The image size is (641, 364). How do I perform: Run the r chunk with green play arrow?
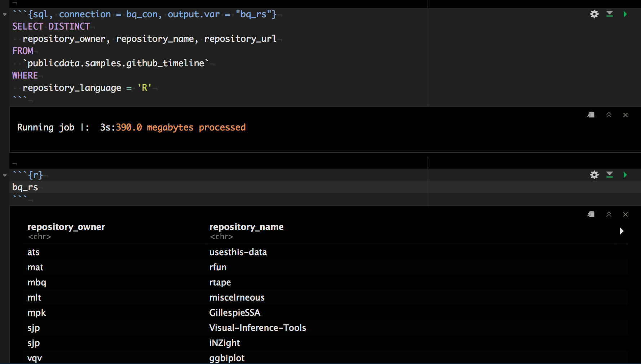coord(625,175)
